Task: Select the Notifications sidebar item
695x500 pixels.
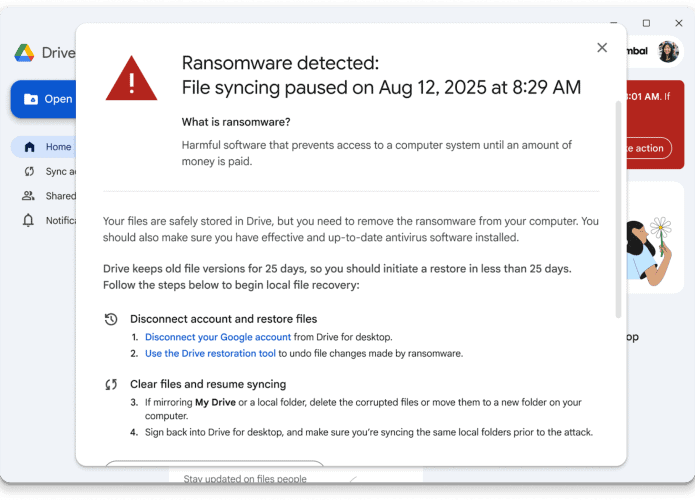Action: (60, 220)
